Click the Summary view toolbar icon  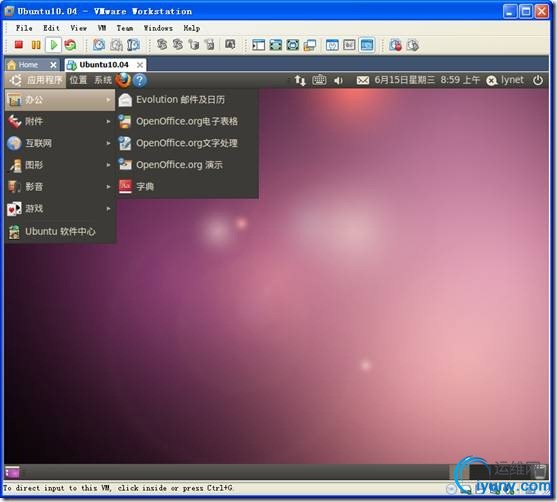pos(332,45)
